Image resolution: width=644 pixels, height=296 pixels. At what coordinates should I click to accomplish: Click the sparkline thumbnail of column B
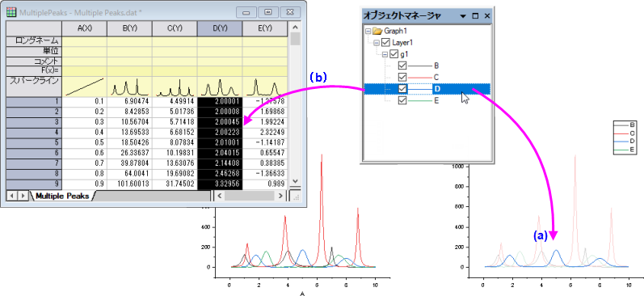pos(129,87)
